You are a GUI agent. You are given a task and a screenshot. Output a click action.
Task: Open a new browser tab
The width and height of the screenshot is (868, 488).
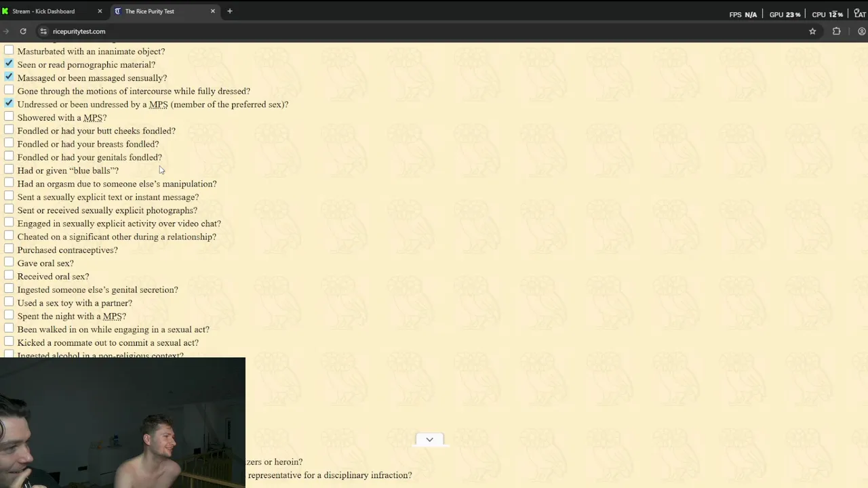click(x=230, y=11)
